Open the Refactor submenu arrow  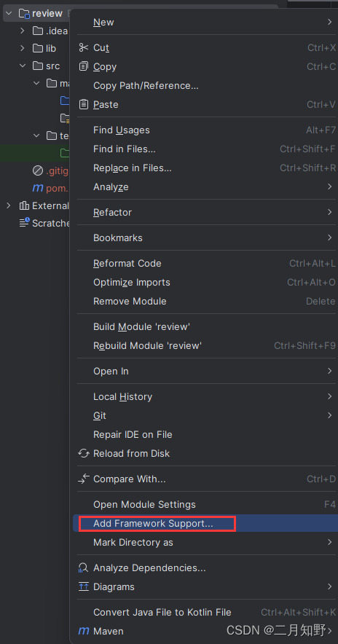pos(329,212)
